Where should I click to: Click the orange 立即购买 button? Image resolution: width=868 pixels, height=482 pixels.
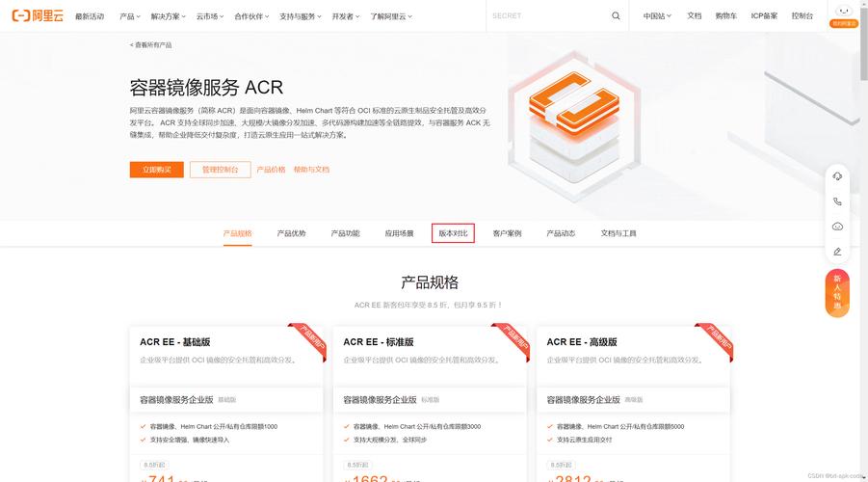157,170
